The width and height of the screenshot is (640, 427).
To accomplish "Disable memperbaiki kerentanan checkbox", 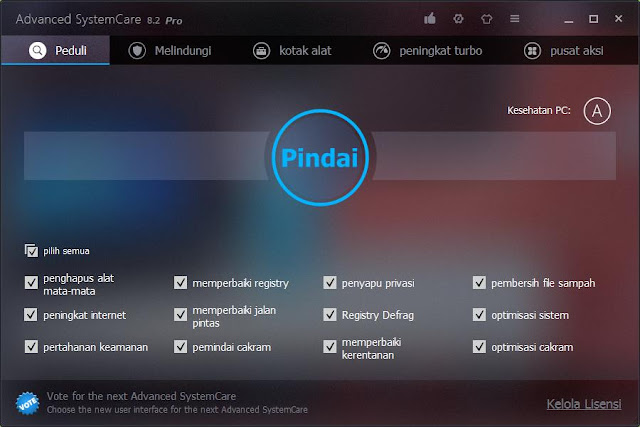I will (330, 346).
